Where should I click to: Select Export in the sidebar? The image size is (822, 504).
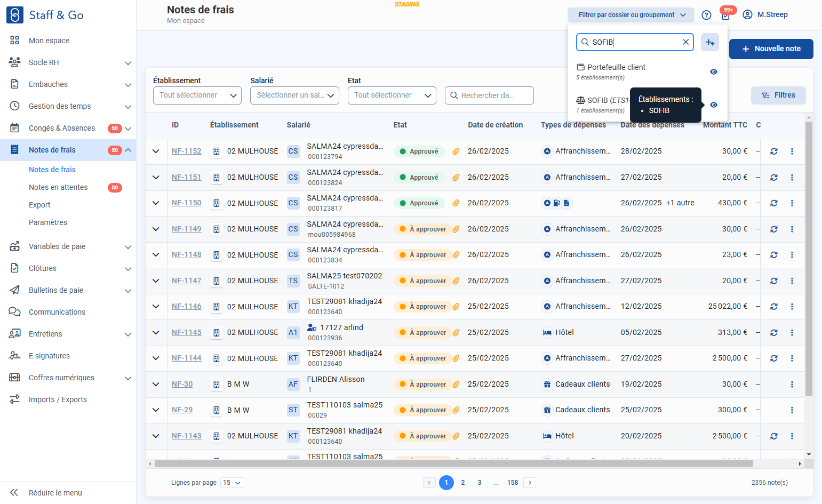(39, 205)
